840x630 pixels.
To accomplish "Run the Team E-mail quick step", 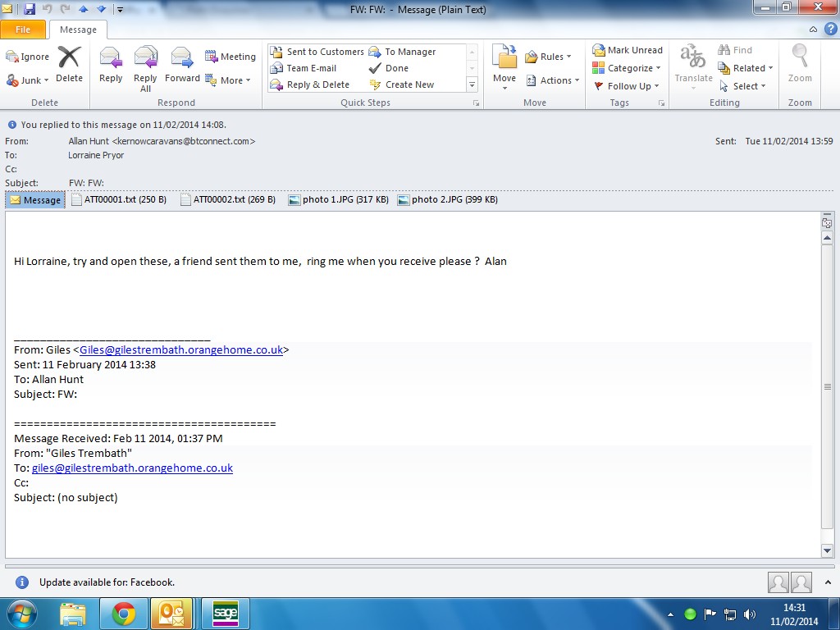I will (x=304, y=68).
